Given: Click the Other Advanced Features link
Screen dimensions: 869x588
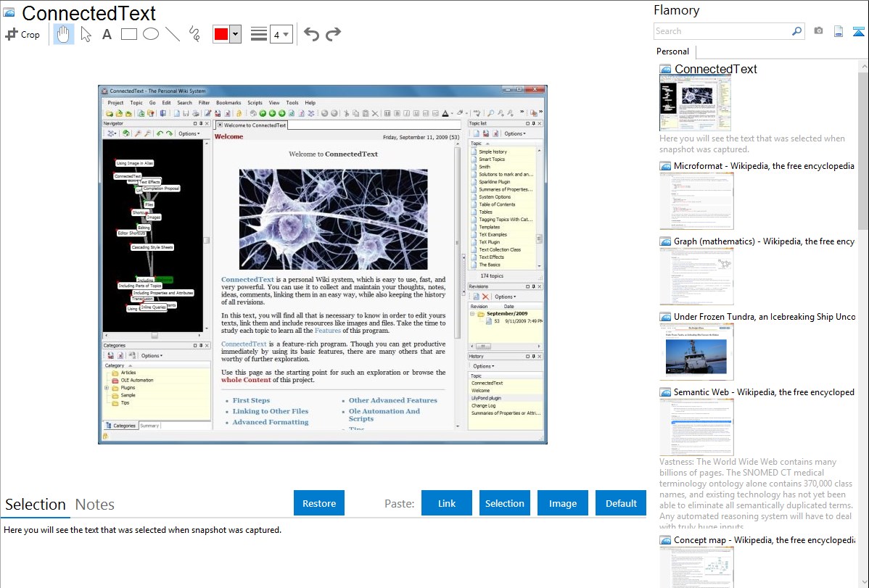Looking at the screenshot, I should [393, 400].
